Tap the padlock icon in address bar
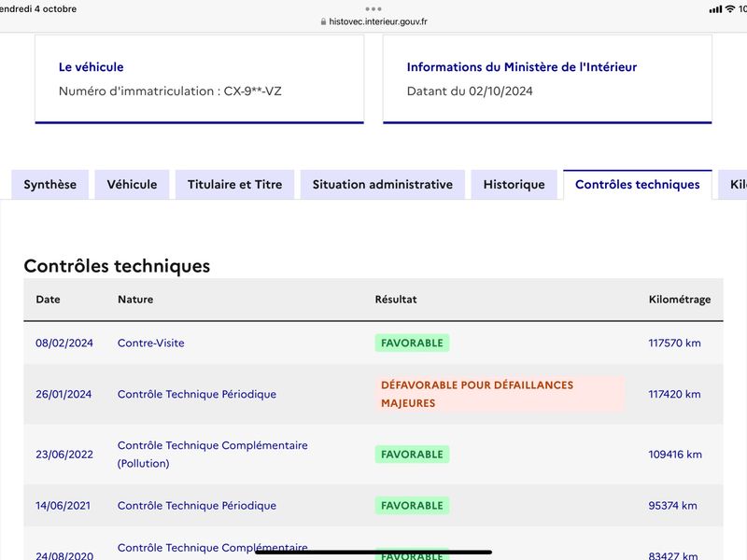 point(323,21)
